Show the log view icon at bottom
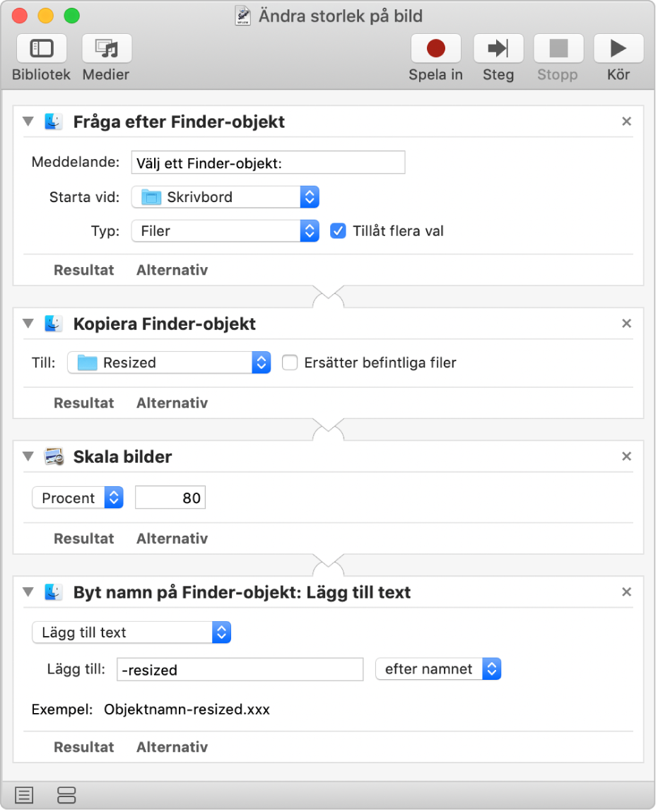 tap(24, 796)
